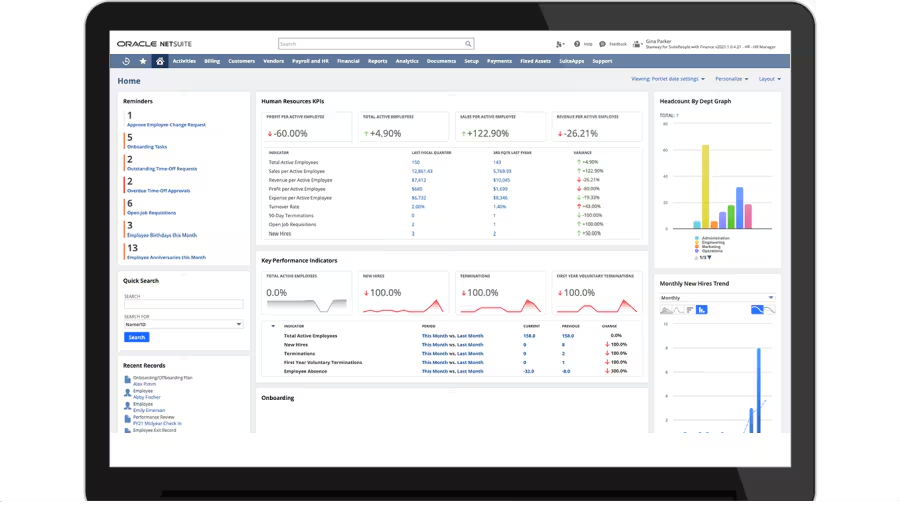The image size is (900, 529).
Task: Open the Payroll and HR menu
Action: tap(310, 61)
